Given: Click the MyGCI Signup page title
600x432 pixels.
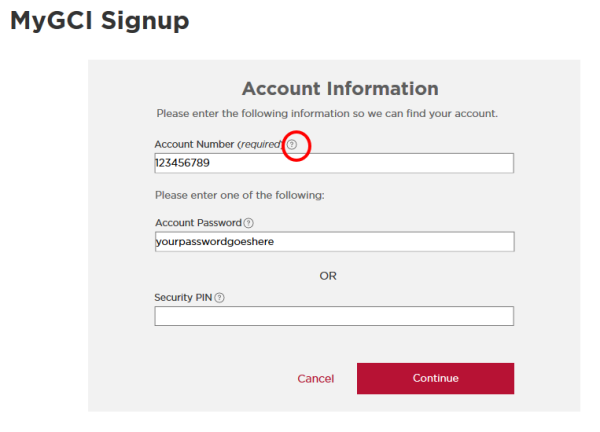Looking at the screenshot, I should coord(99,20).
